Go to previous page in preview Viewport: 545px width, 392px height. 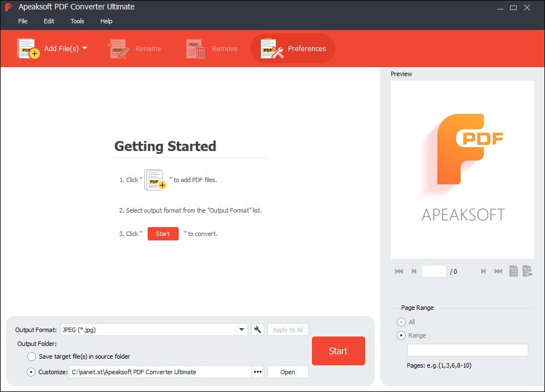click(x=413, y=271)
